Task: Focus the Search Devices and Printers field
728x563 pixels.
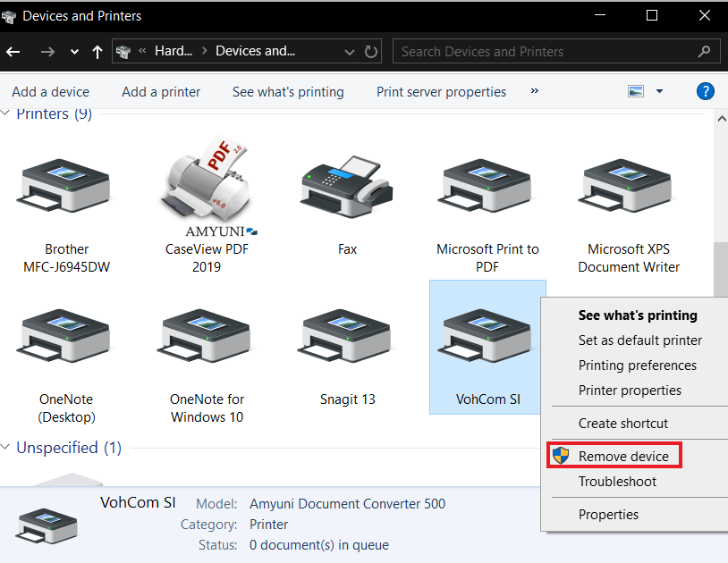Action: (x=555, y=51)
